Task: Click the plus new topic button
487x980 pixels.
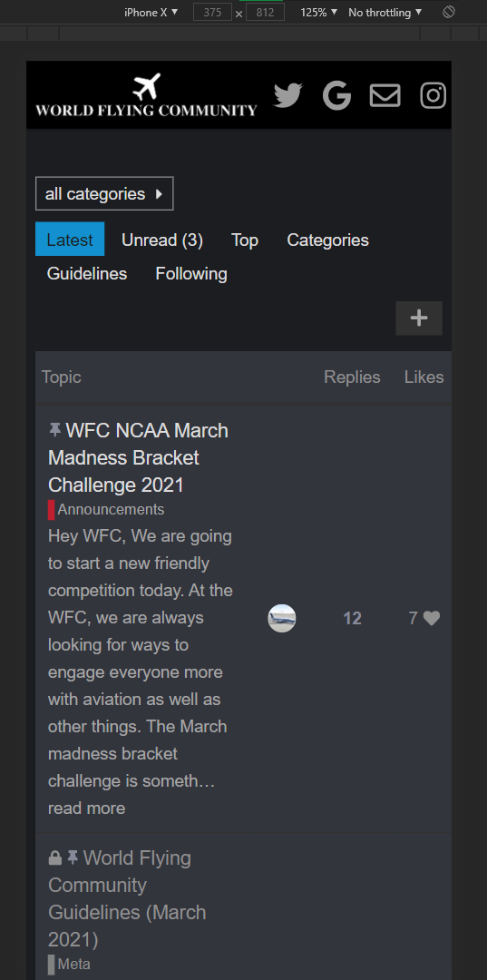Action: 419,318
